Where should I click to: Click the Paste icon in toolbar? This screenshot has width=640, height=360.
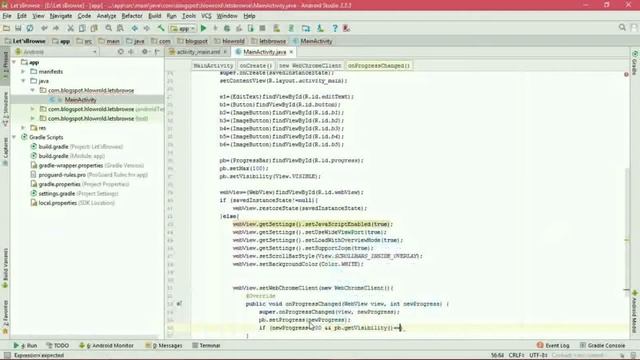[94, 28]
